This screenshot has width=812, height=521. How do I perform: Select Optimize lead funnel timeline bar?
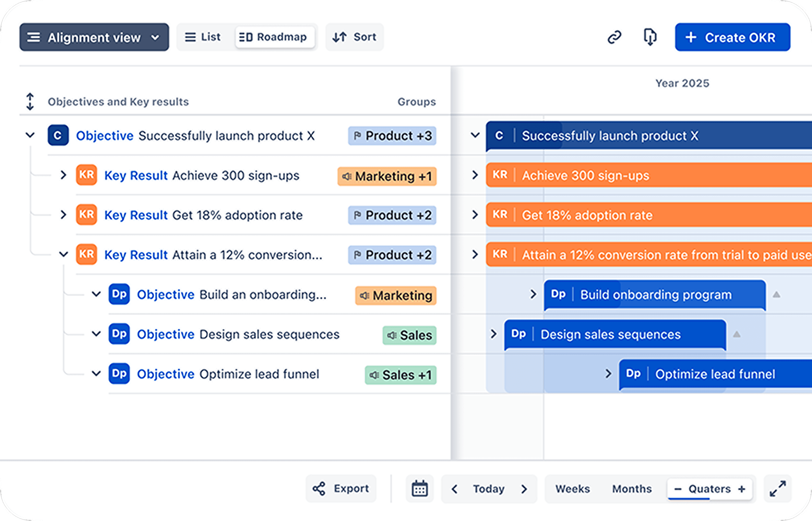point(715,374)
